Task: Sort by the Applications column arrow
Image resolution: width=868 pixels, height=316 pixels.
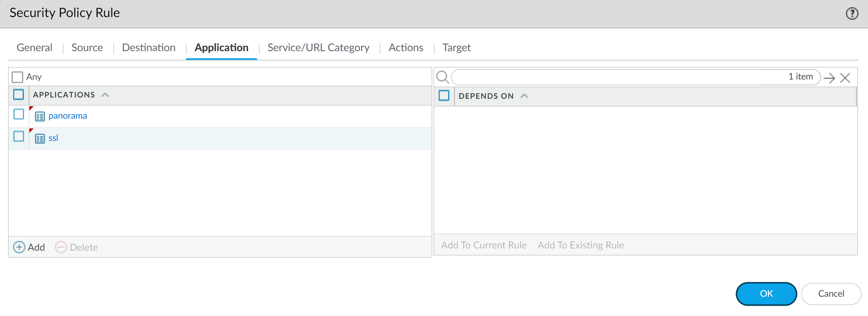Action: (105, 95)
